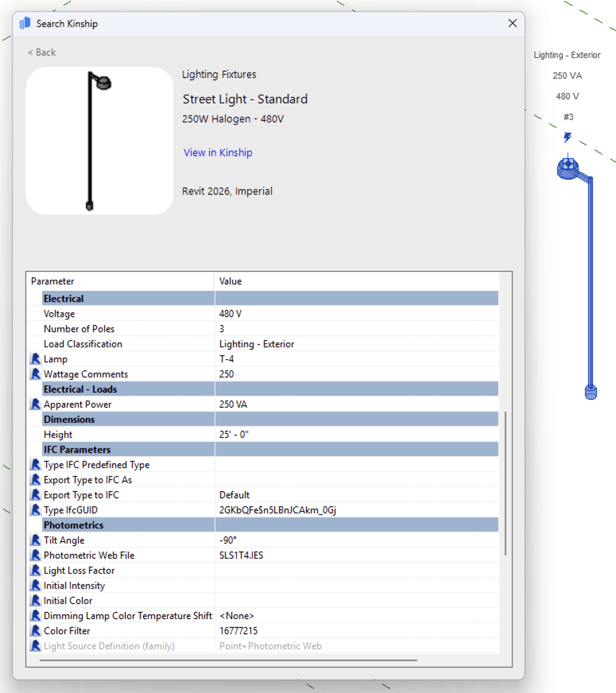Go back using the Back link

42,52
